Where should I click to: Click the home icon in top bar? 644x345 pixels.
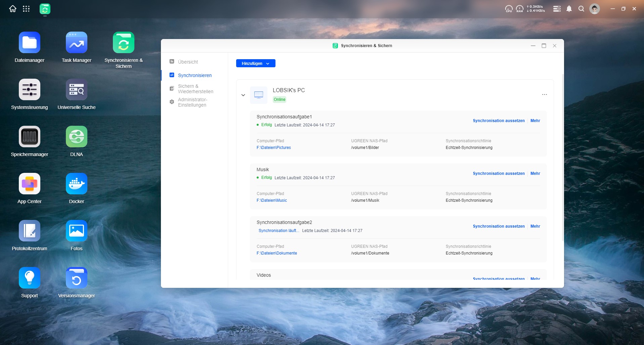point(13,9)
